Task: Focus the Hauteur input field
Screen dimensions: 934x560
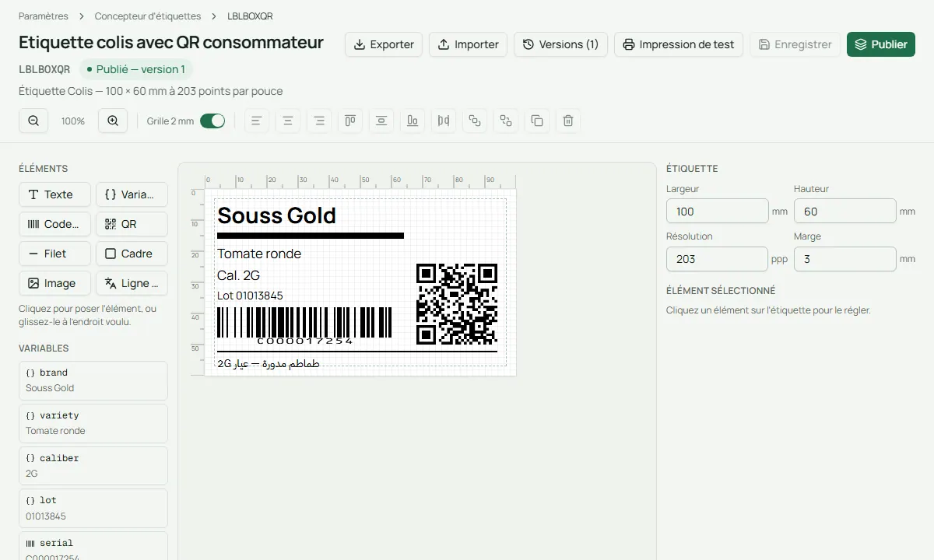Action: [845, 212]
